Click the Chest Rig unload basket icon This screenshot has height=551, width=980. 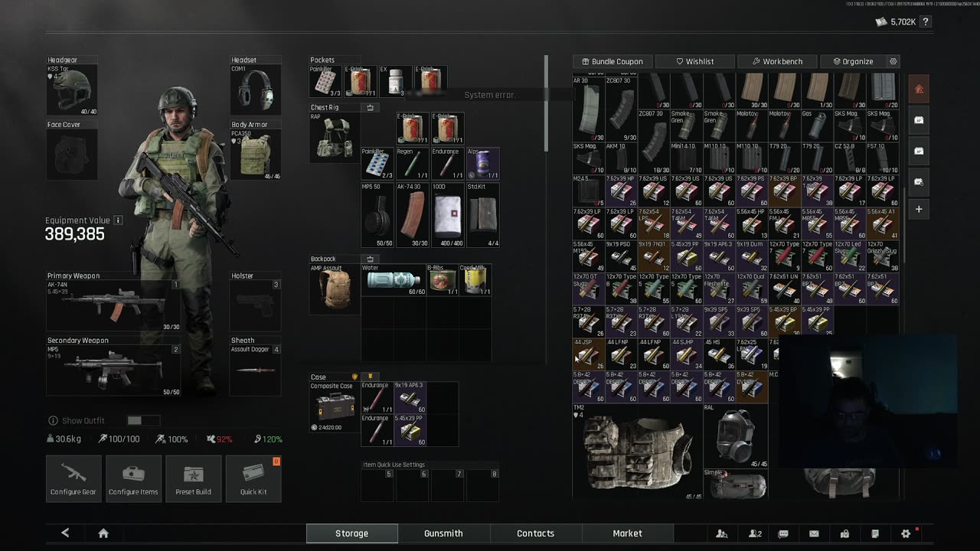click(x=371, y=108)
